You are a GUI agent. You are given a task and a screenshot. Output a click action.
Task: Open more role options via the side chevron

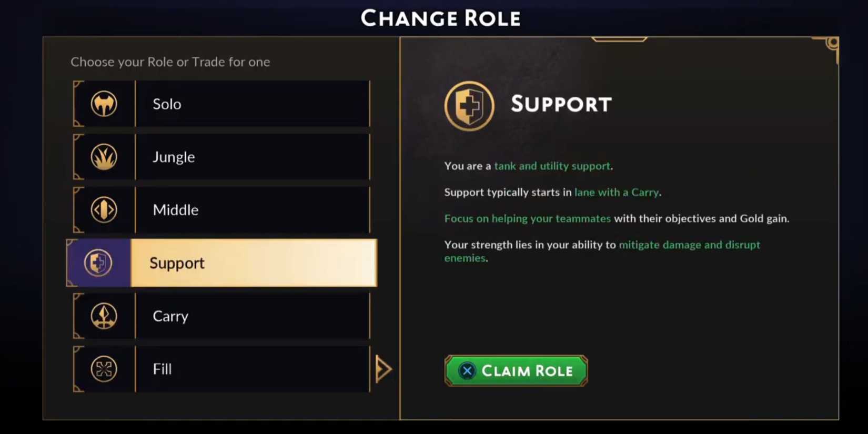[x=385, y=368]
